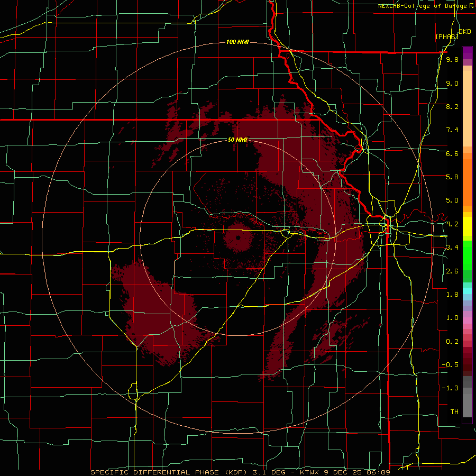
Task: Click the 2.6 legend value
Action: click(x=452, y=271)
